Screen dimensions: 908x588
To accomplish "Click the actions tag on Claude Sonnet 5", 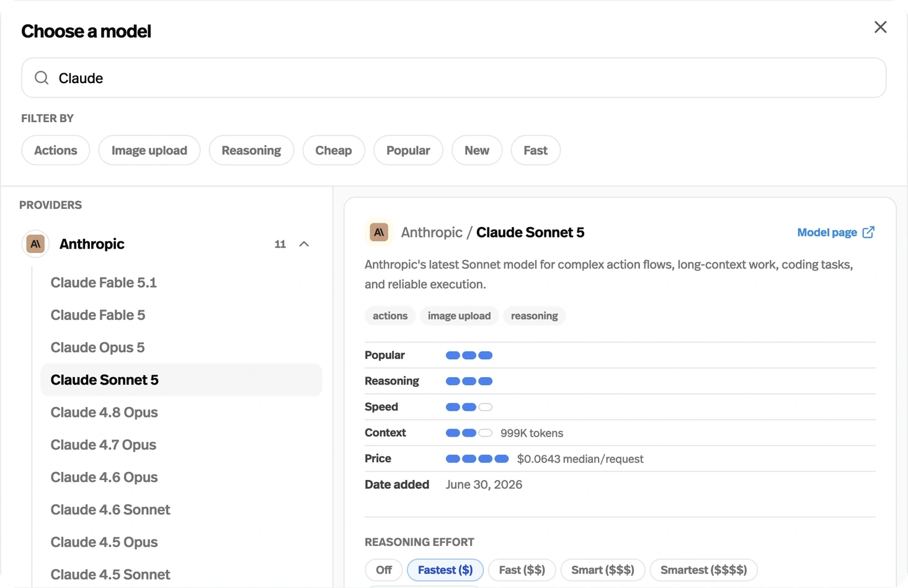I will pos(390,316).
